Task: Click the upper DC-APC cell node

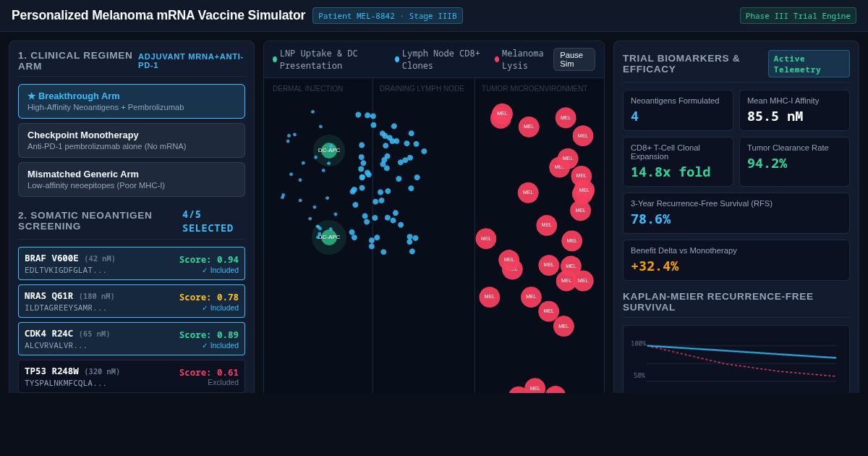Action: 329,150
